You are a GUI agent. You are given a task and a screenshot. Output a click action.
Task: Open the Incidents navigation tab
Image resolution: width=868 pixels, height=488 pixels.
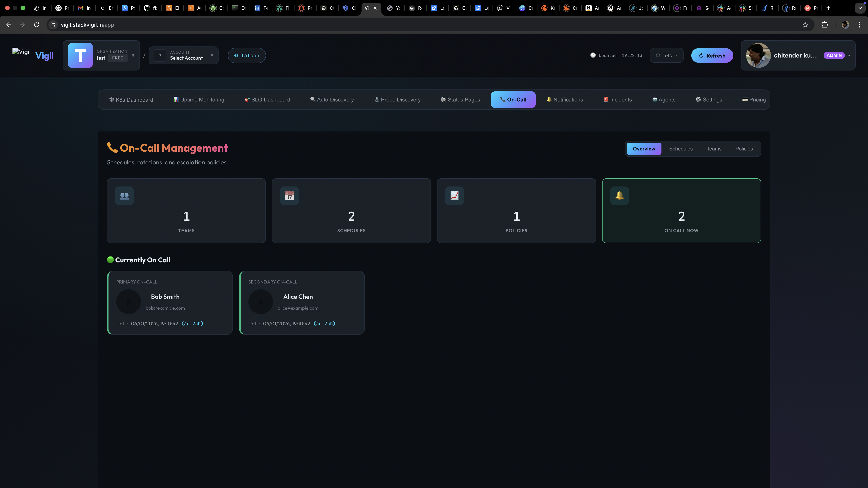[617, 100]
